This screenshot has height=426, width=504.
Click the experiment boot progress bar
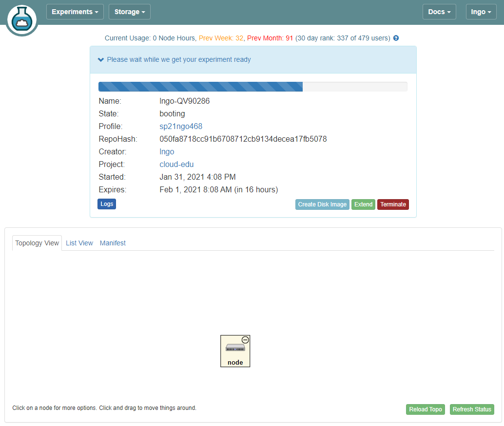(x=253, y=86)
